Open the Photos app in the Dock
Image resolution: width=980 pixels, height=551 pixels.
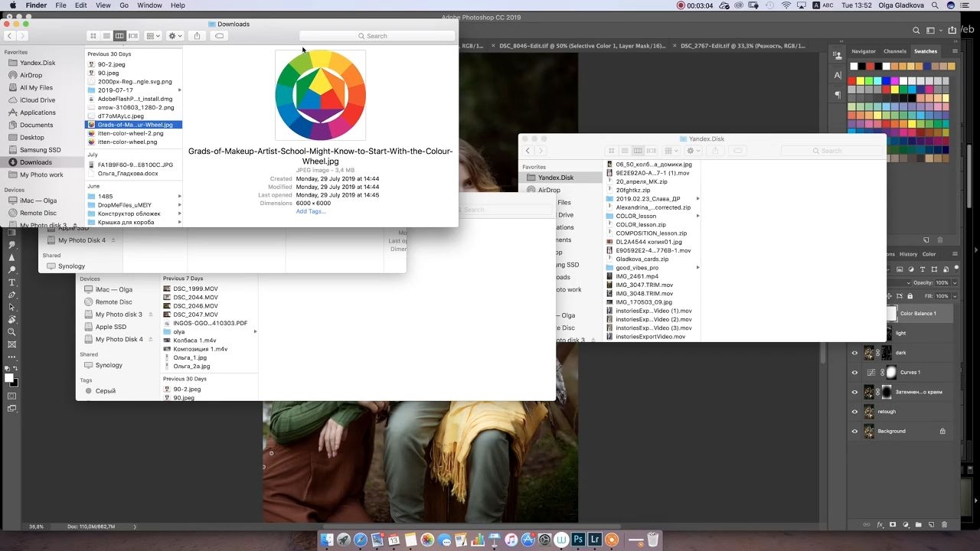click(428, 540)
